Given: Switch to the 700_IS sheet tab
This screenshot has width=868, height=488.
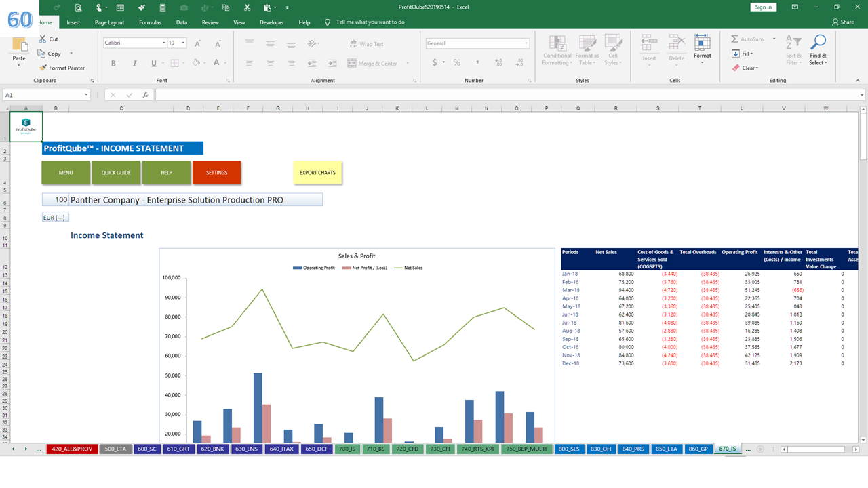Looking at the screenshot, I should pyautogui.click(x=347, y=449).
